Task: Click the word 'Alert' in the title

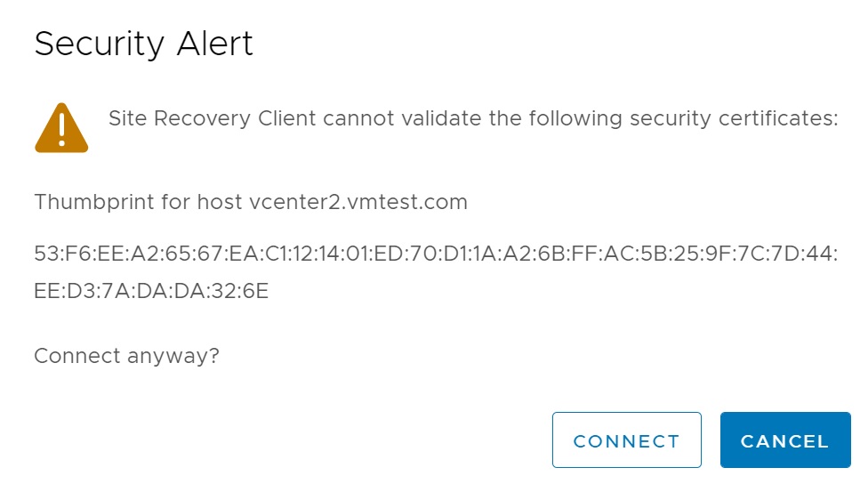Action: [214, 44]
